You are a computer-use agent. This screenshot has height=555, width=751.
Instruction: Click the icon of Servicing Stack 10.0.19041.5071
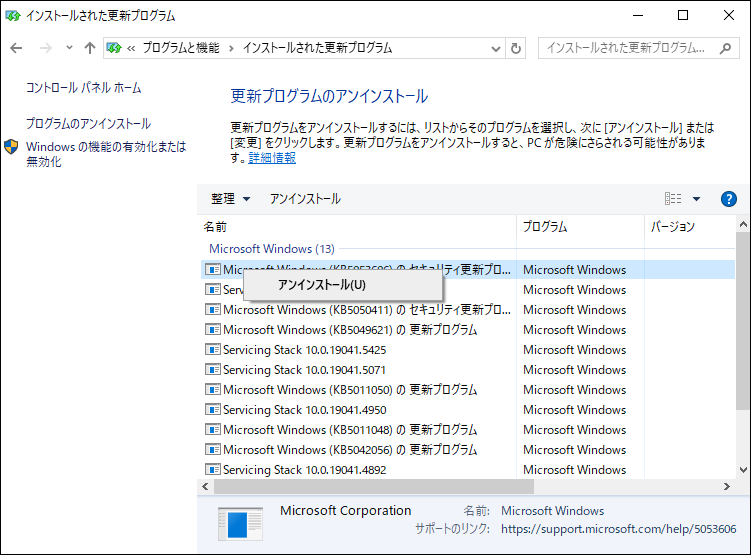(x=213, y=370)
